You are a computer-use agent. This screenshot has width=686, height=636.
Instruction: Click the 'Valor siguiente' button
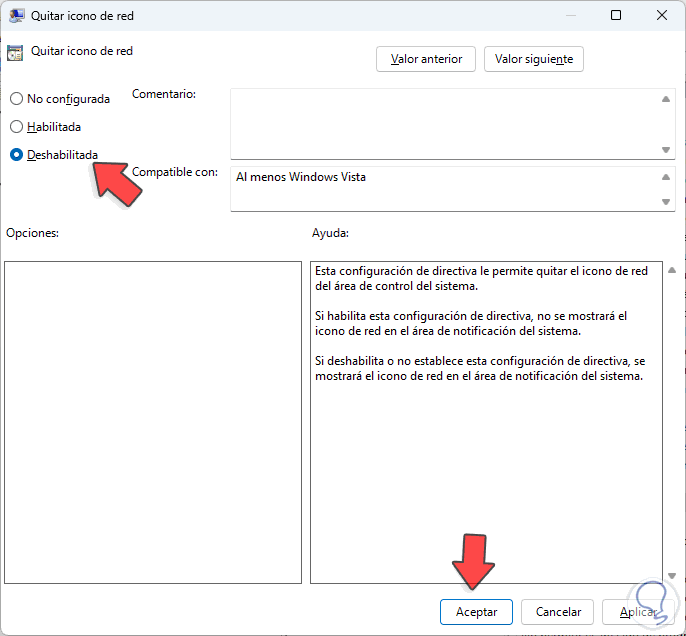(x=534, y=59)
